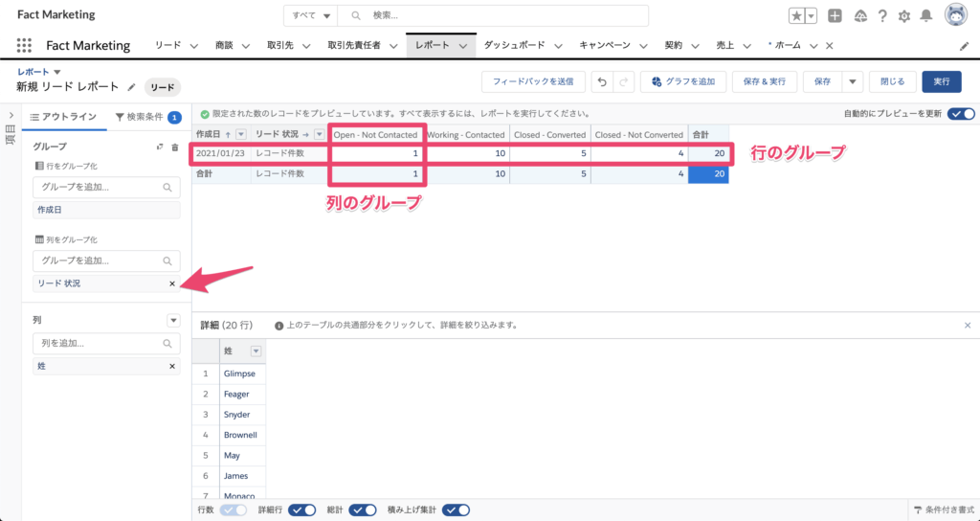Edit report name with pencil icon

131,87
